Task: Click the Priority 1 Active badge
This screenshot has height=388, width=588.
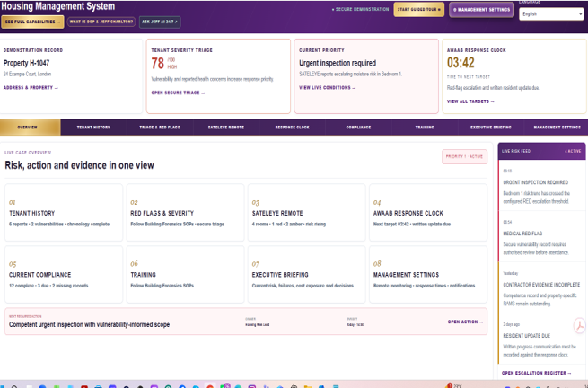Action: [x=464, y=156]
